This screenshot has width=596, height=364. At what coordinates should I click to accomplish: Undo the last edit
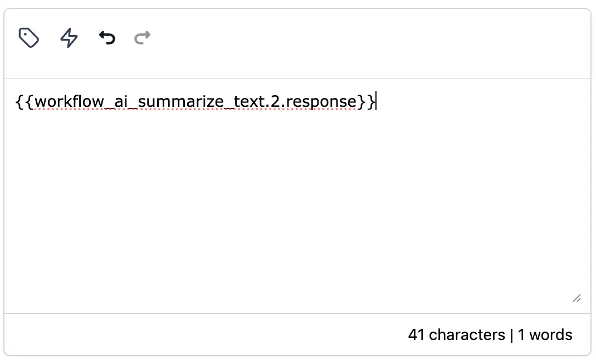pyautogui.click(x=107, y=38)
